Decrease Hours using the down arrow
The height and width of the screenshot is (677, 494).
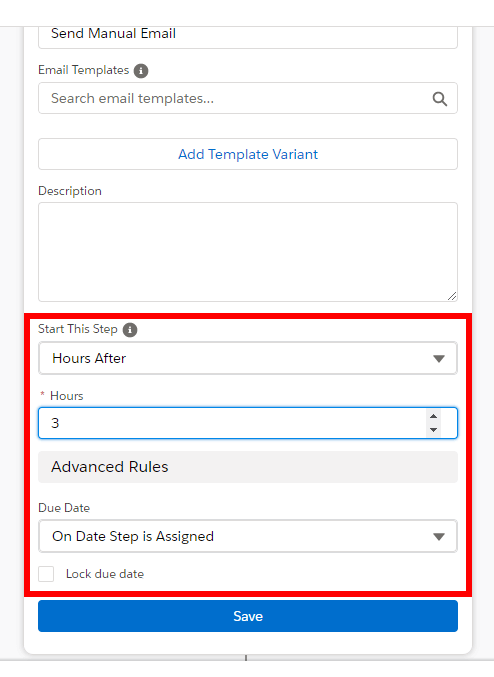point(434,430)
